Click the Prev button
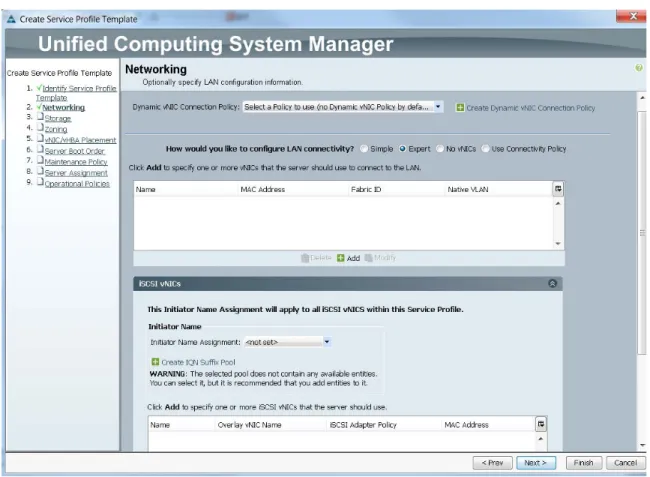Image resolution: width=650 pixels, height=477 pixels. click(492, 462)
